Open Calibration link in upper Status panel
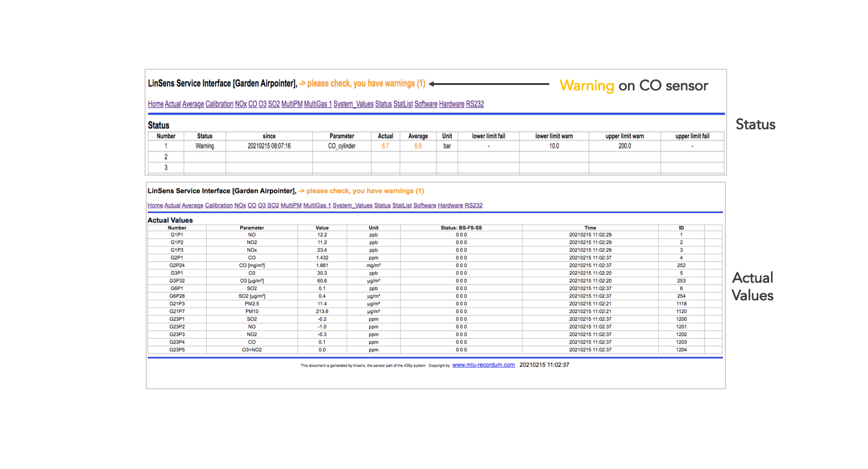 pyautogui.click(x=219, y=104)
